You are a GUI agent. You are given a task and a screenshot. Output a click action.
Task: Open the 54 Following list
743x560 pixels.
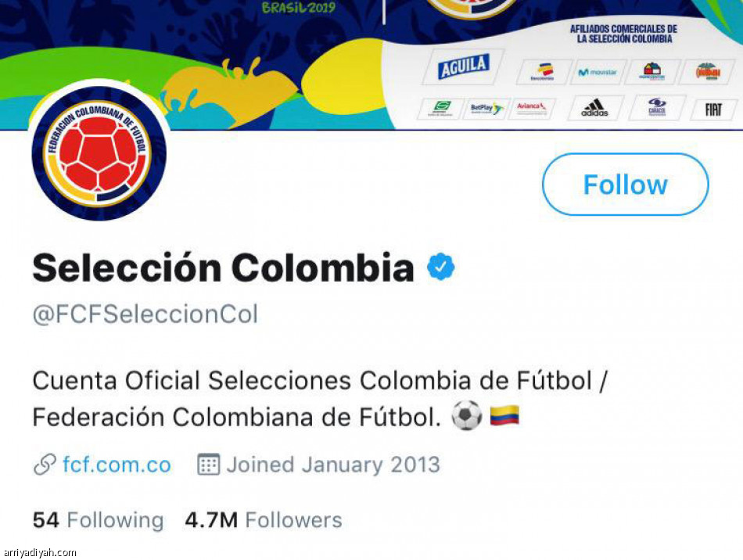98,519
